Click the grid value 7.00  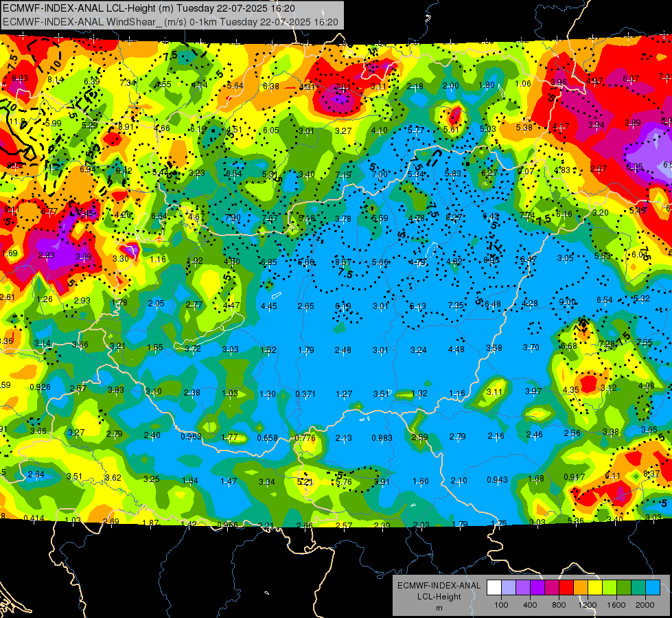coord(380,174)
